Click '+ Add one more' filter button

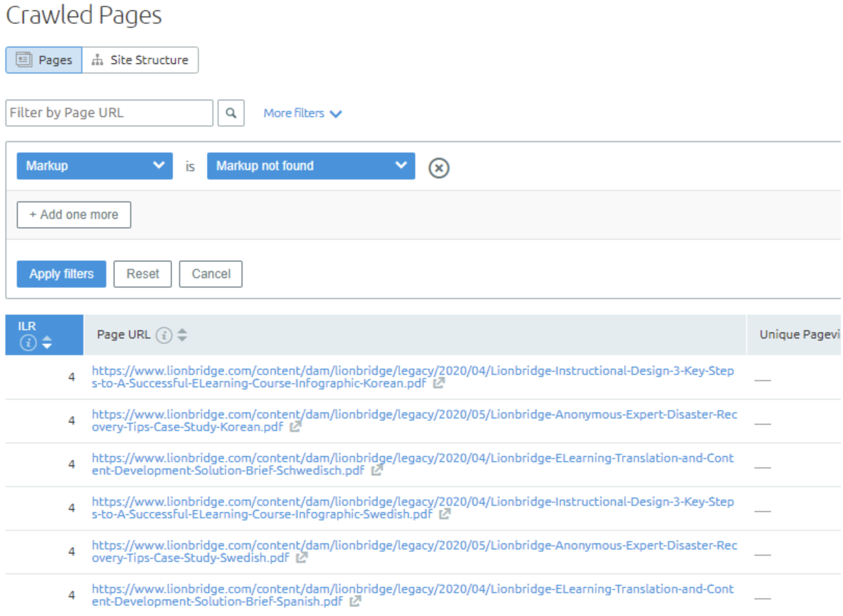pyautogui.click(x=74, y=215)
